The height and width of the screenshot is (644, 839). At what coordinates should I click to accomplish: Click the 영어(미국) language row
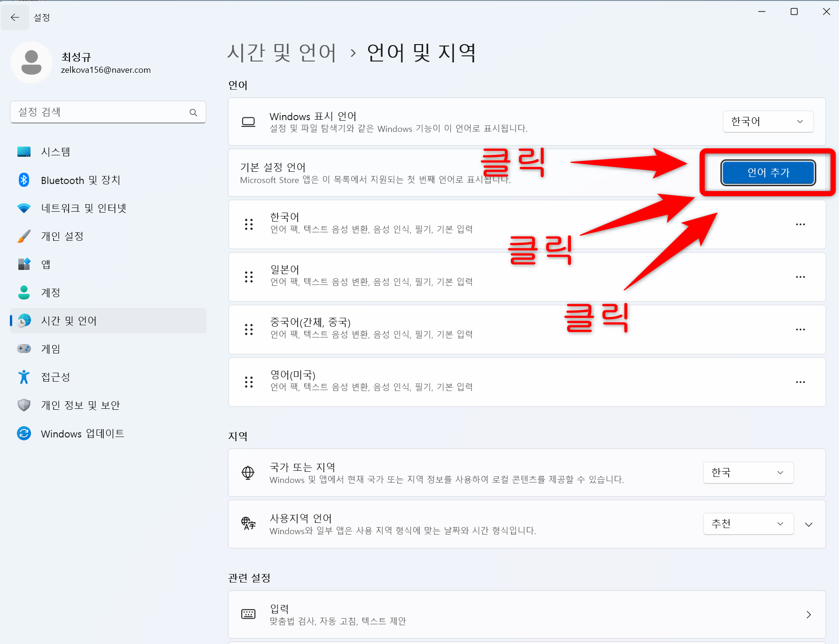(x=527, y=382)
